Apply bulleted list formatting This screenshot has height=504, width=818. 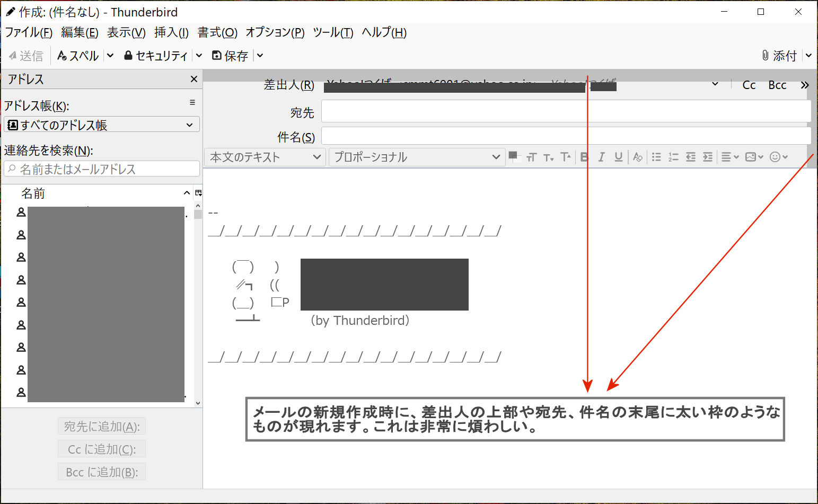coord(656,157)
